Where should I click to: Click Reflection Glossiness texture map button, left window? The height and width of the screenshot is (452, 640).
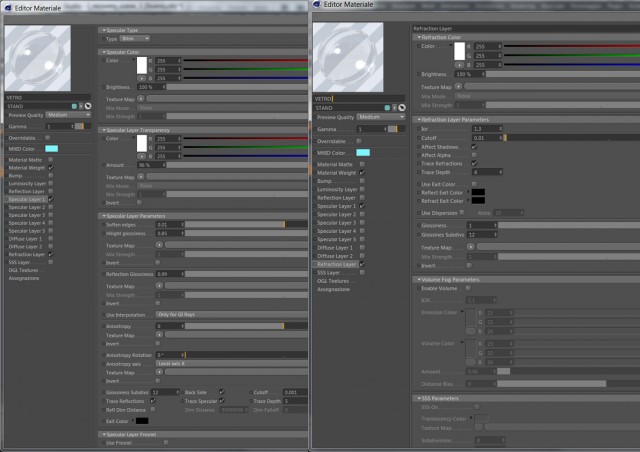(159, 286)
